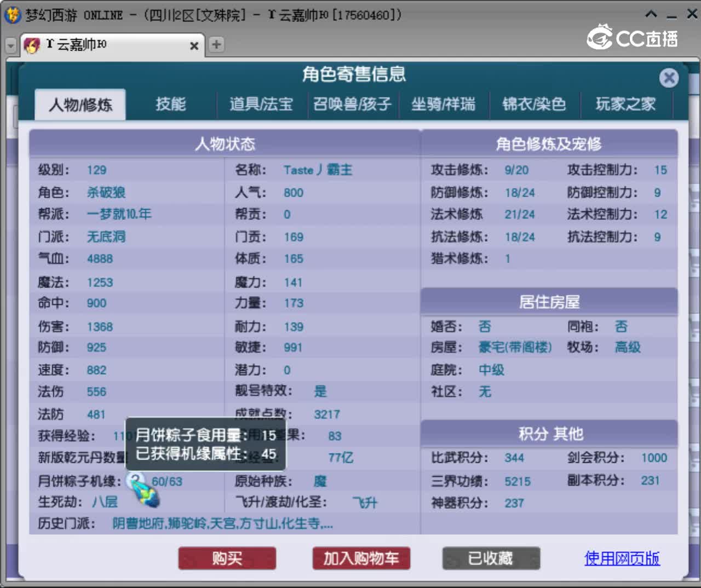Screen dimensions: 701x588
Task: Open the 道具/法宝 tab
Action: click(261, 104)
